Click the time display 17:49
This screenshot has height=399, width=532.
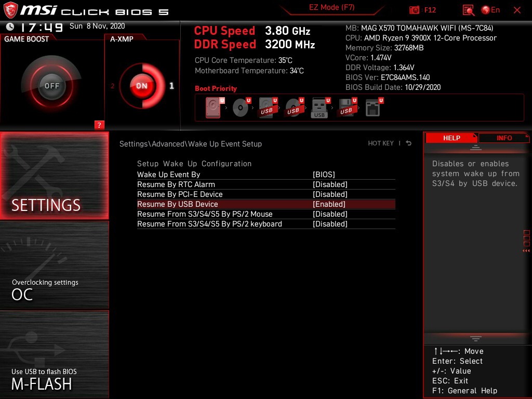[x=42, y=27]
